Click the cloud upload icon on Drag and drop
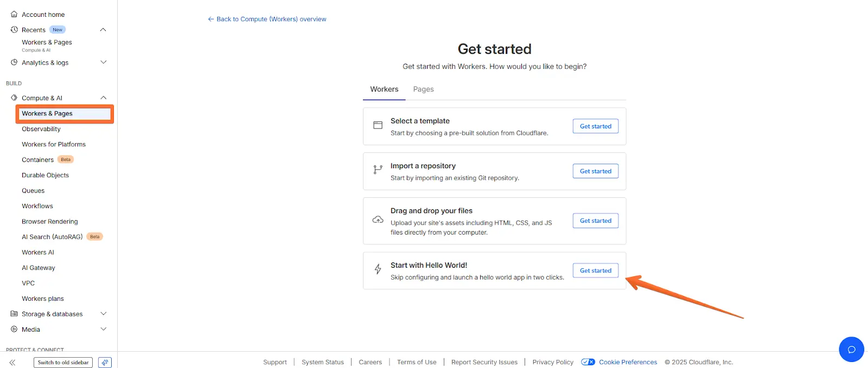This screenshot has height=368, width=868. pos(378,221)
